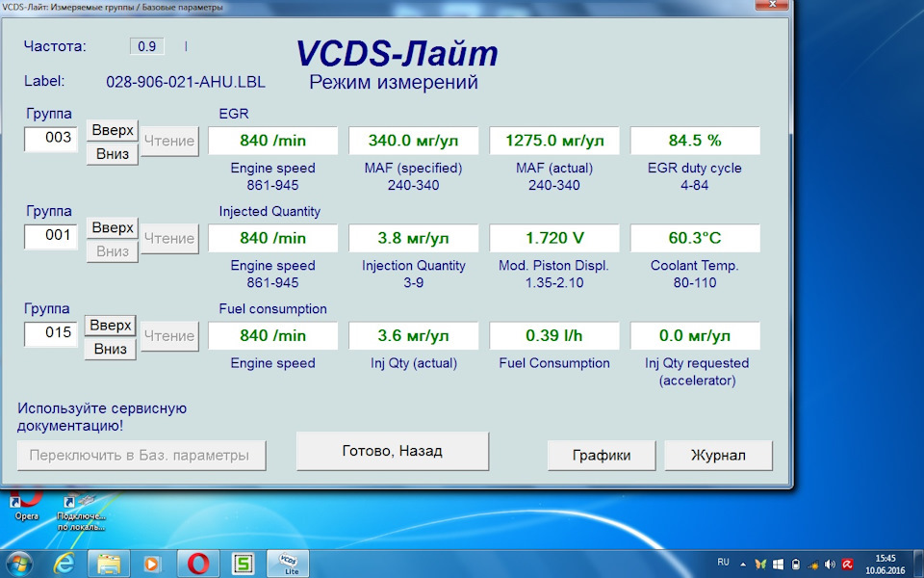Open the local network connection desktop shortcut
Image resolution: width=924 pixels, height=578 pixels.
coord(81,511)
